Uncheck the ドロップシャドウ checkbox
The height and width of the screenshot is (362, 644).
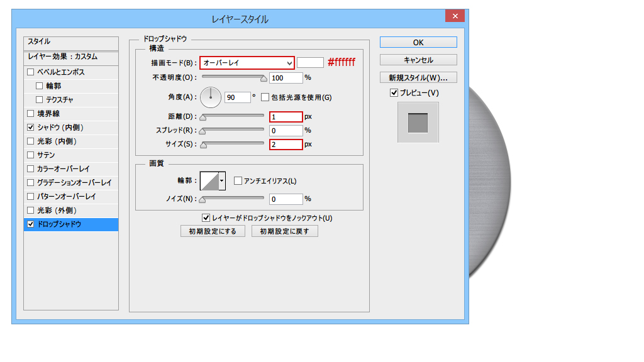pyautogui.click(x=30, y=224)
